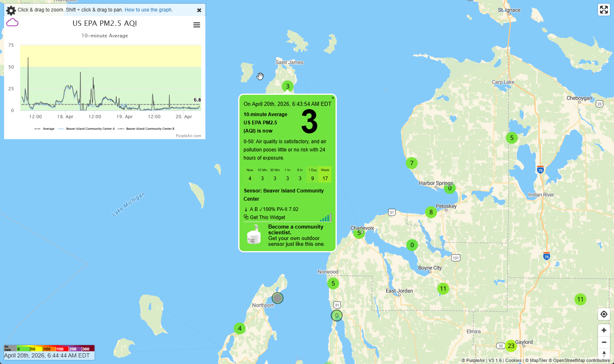Click the gray sensor marker near Northport
Viewport: 614px width, 364px height.
[x=278, y=298]
